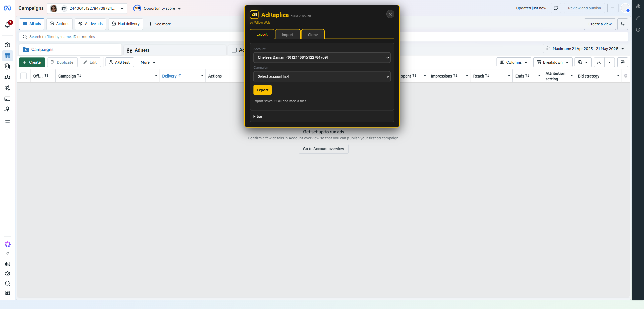This screenshot has width=644, height=309.
Task: Expand the More menu
Action: click(x=148, y=62)
